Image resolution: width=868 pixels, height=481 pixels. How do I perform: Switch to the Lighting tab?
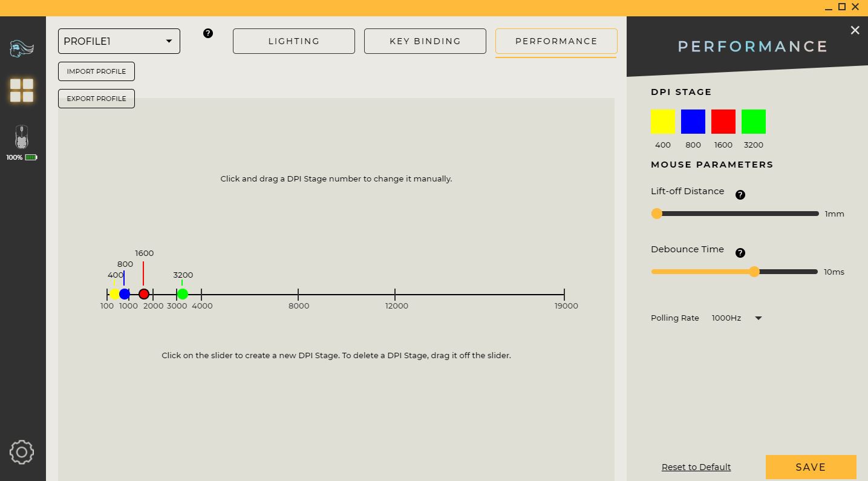[294, 41]
